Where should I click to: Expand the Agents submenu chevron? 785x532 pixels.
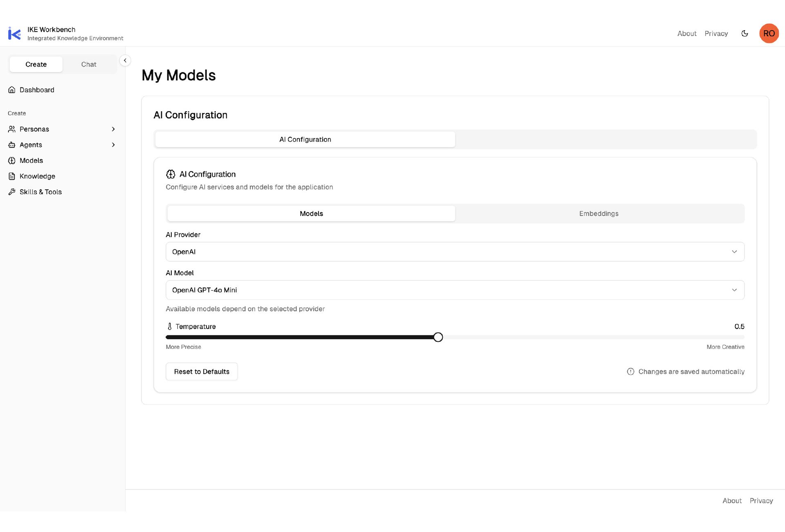click(x=113, y=145)
